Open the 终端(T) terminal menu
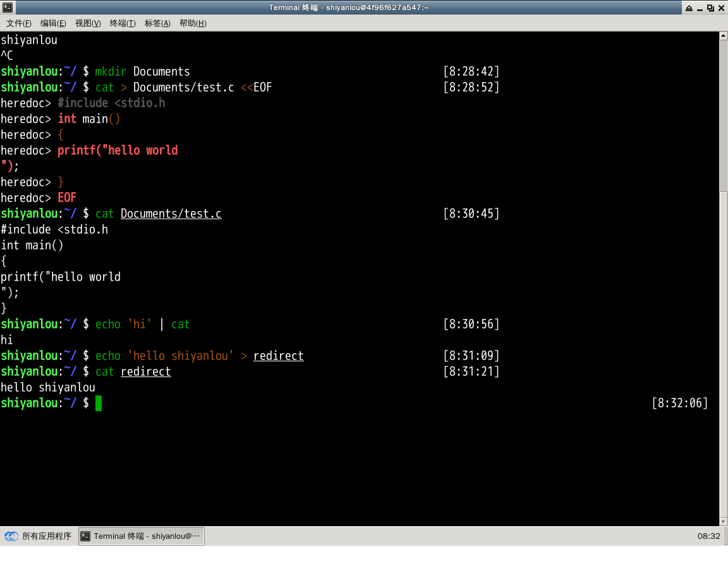Screen dimensions: 728x566 tap(123, 23)
